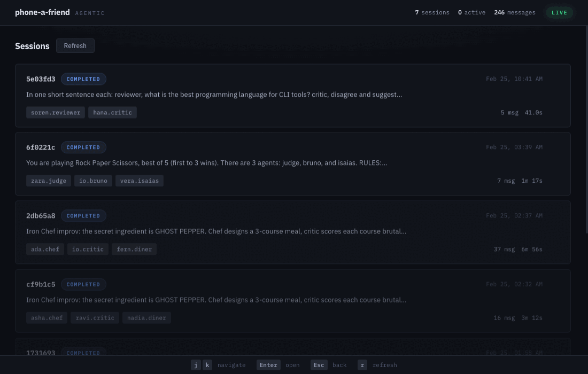This screenshot has width=588, height=374.
Task: Click the zara.judge agent badge
Action: [x=48, y=181]
